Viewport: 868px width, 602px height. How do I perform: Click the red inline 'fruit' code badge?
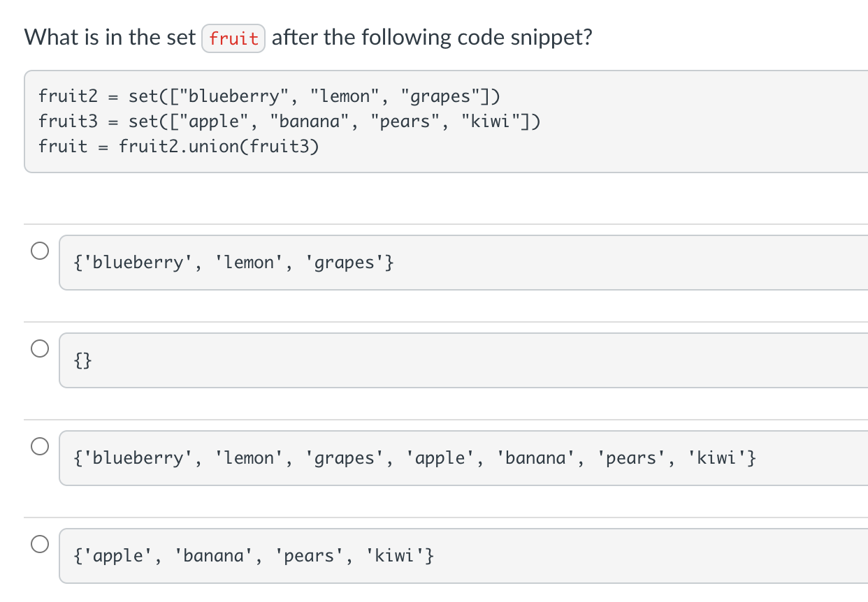pos(233,38)
